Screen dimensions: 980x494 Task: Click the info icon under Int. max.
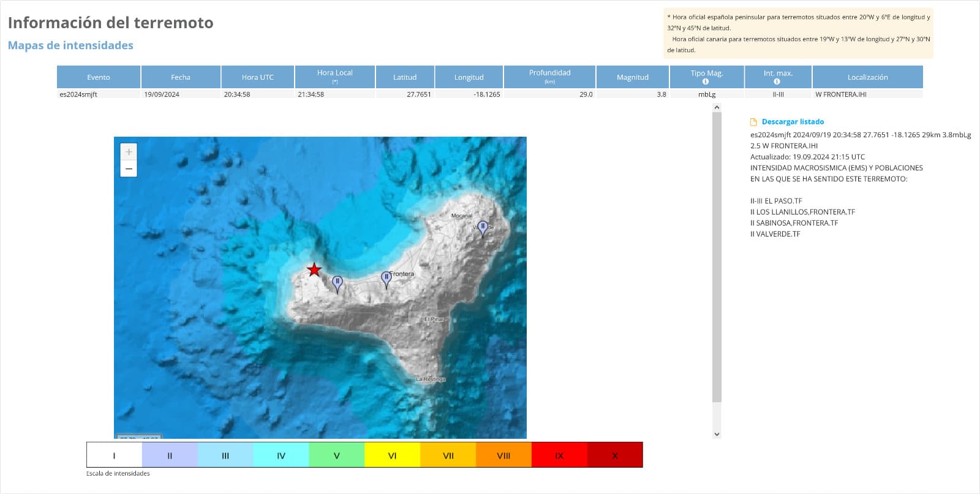pyautogui.click(x=777, y=82)
